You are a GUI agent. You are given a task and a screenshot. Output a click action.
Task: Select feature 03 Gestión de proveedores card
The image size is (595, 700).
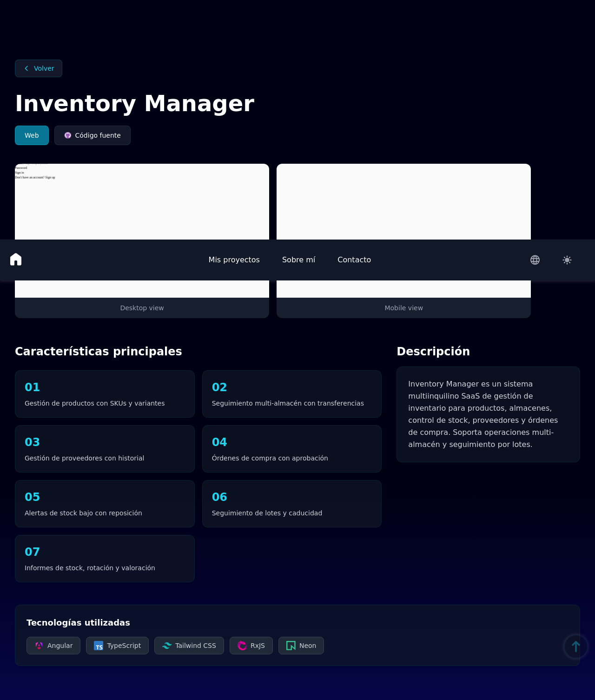(105, 449)
